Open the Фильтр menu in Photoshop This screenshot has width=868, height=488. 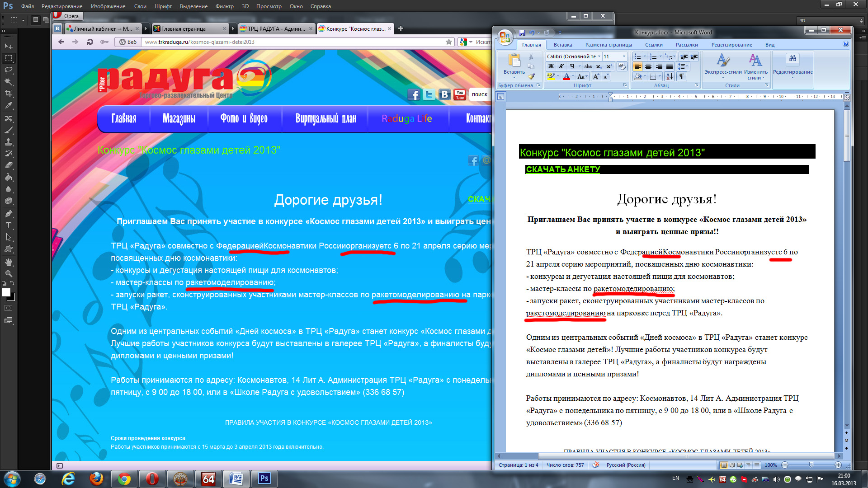224,6
